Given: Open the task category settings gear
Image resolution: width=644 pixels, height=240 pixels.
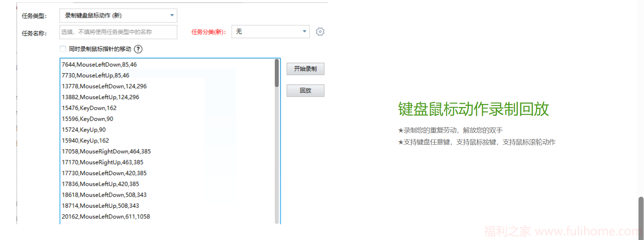Looking at the screenshot, I should (320, 32).
